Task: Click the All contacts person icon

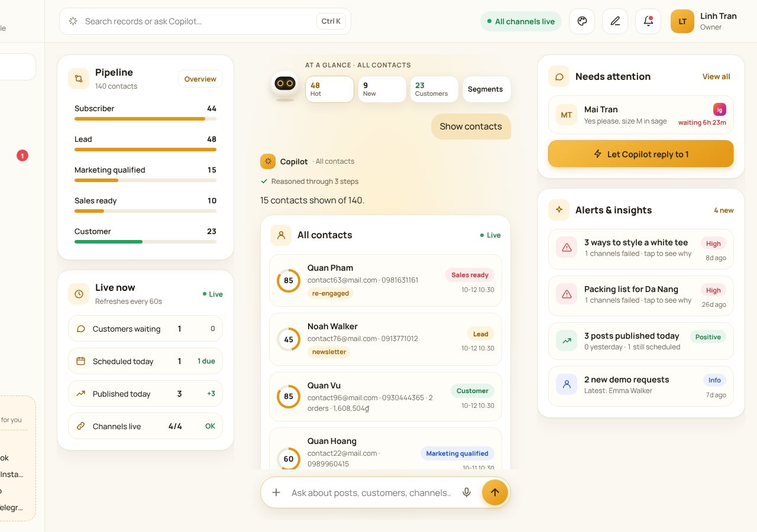Action: click(x=281, y=235)
